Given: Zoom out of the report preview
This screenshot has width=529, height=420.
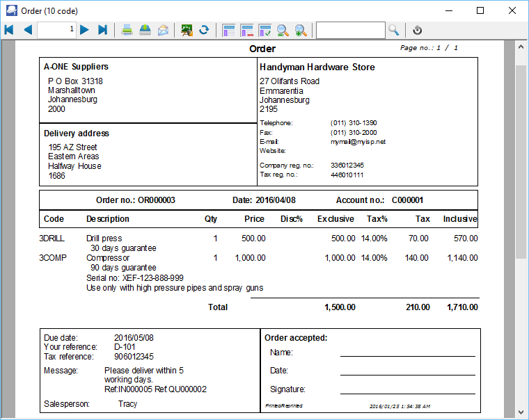Looking at the screenshot, I should coord(283,30).
